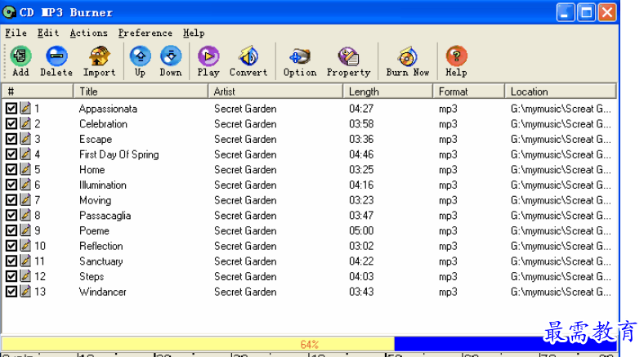Viewport: 644px width, 357px height.
Task: Click the Delete toolbar icon
Action: 56,57
